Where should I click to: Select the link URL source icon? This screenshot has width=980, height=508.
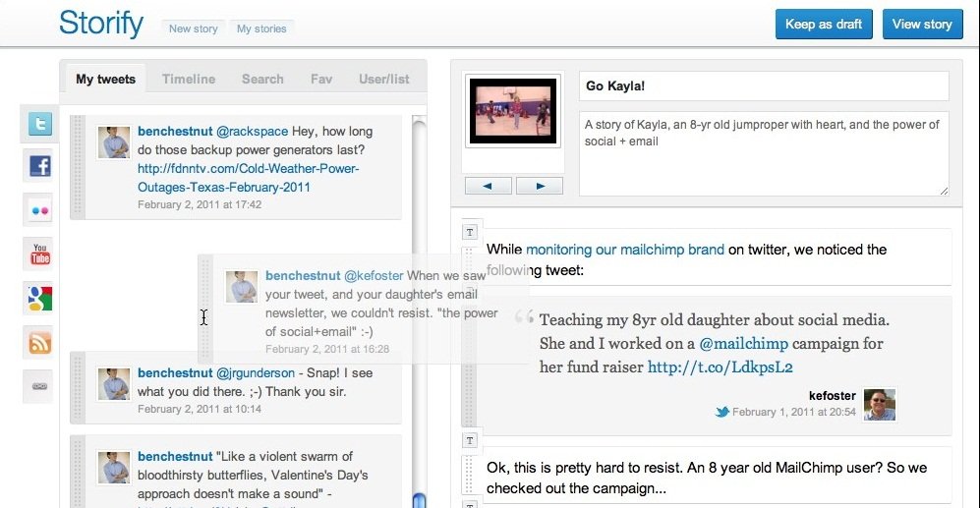click(40, 386)
